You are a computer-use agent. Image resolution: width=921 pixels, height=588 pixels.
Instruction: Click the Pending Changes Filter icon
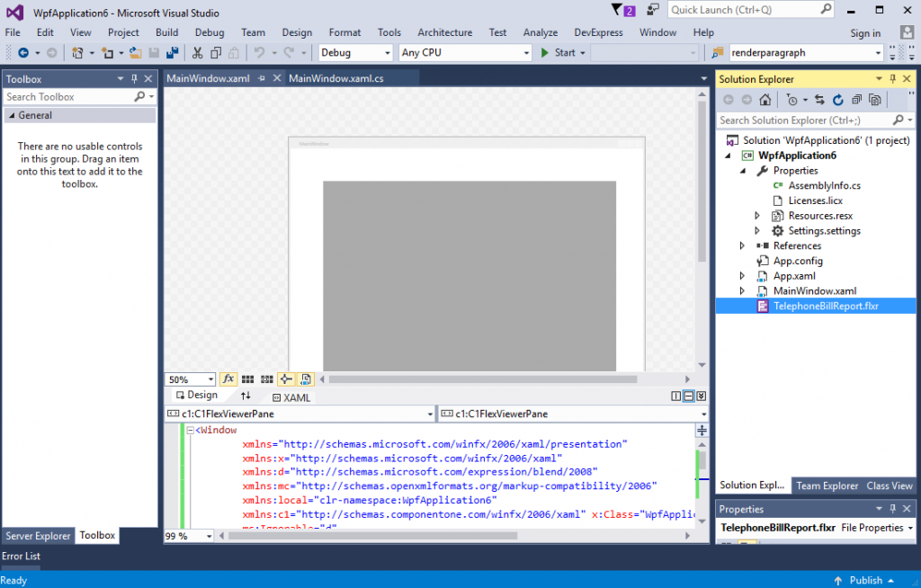[x=791, y=100]
